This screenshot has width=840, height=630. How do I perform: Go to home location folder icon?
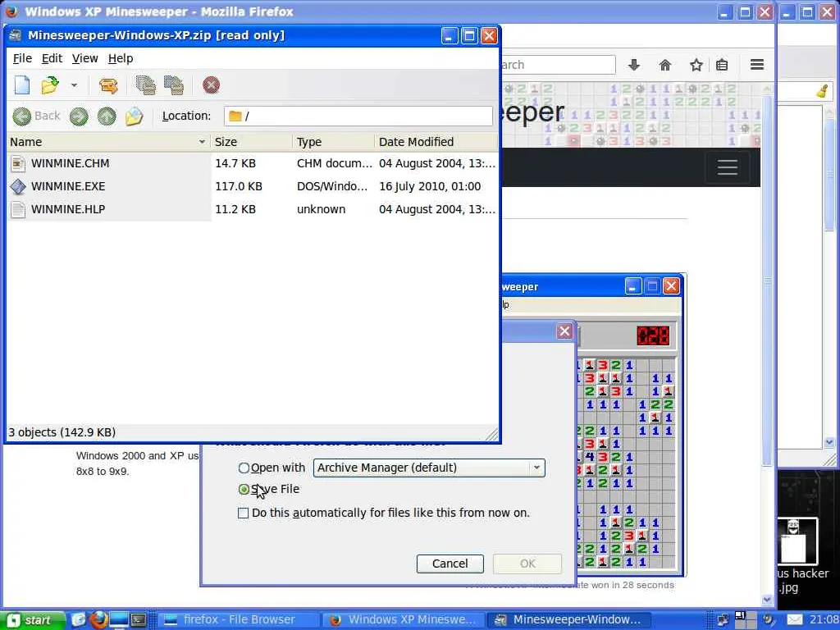pos(135,116)
